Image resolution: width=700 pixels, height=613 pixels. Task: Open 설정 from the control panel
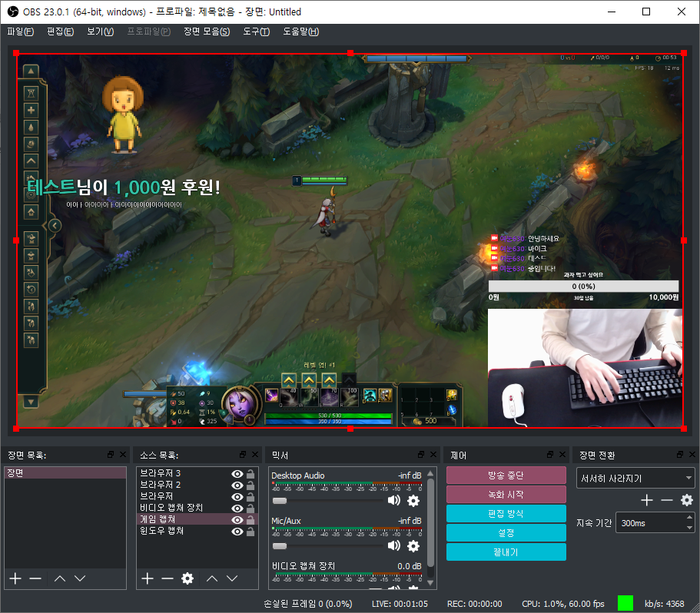(506, 532)
